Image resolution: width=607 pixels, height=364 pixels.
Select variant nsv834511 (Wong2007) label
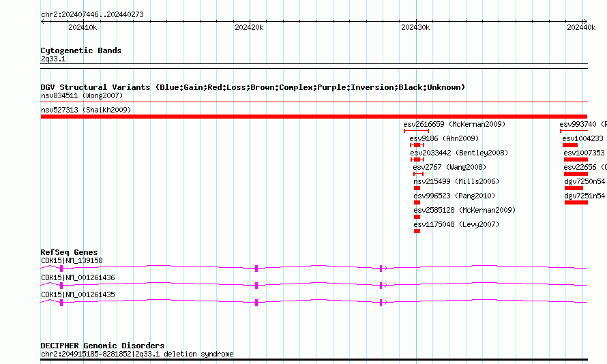pyautogui.click(x=82, y=95)
